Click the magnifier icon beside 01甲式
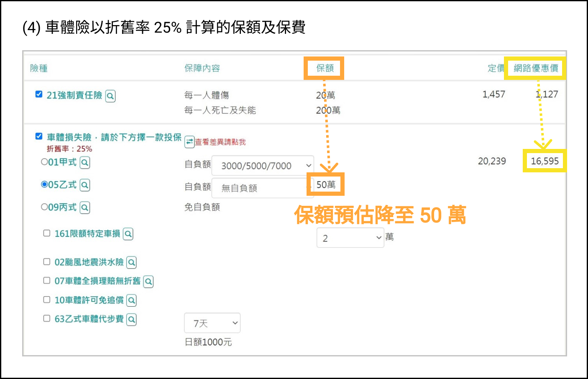Screen dimensions: 588x379 [85, 163]
